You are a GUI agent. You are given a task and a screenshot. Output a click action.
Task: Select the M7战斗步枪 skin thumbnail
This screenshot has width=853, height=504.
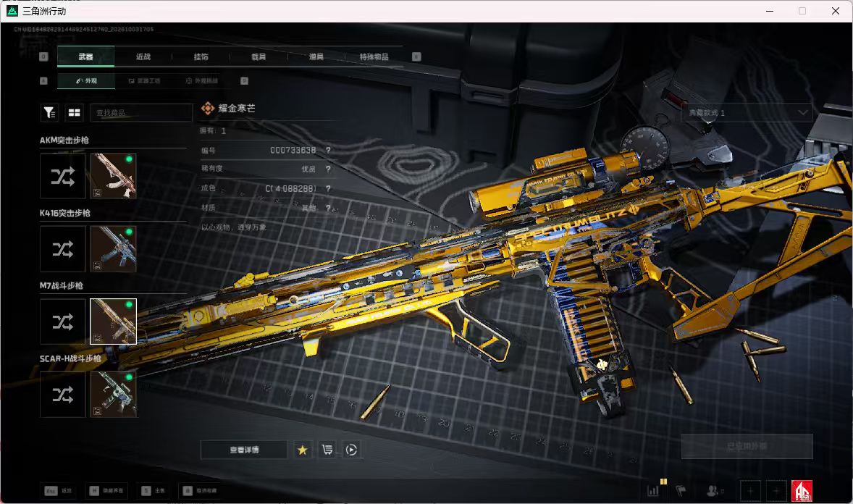[113, 322]
